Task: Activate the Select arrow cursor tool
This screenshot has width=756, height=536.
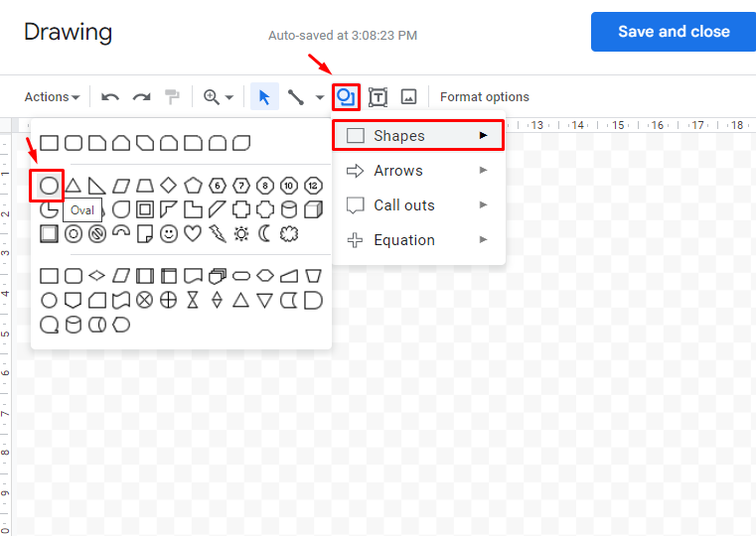Action: [x=264, y=97]
